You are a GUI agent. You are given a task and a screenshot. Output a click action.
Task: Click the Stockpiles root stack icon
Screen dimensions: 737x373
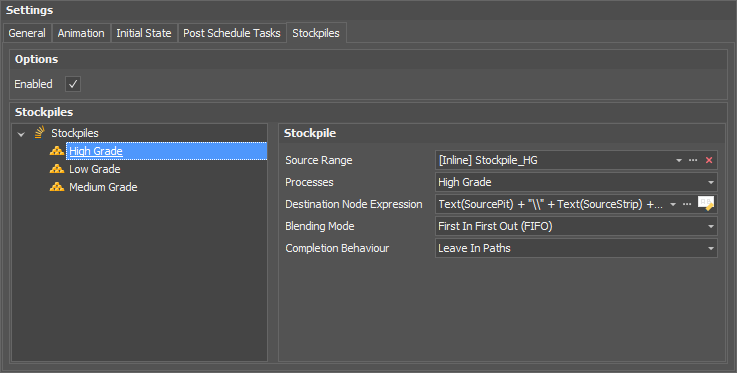pyautogui.click(x=40, y=133)
